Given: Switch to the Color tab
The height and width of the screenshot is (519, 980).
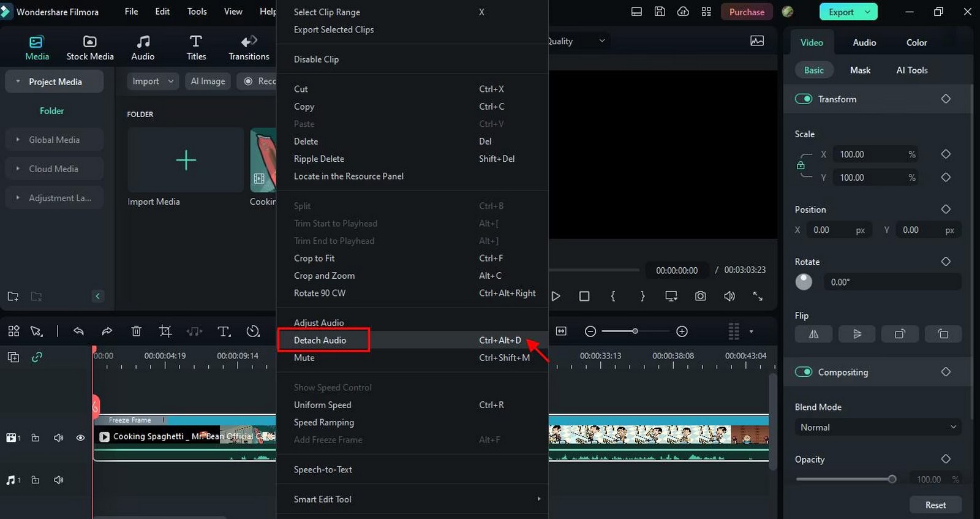Looking at the screenshot, I should 916,42.
